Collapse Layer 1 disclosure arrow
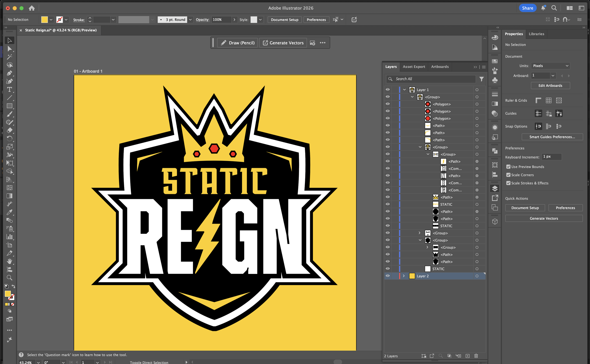The height and width of the screenshot is (364, 590). (x=405, y=90)
